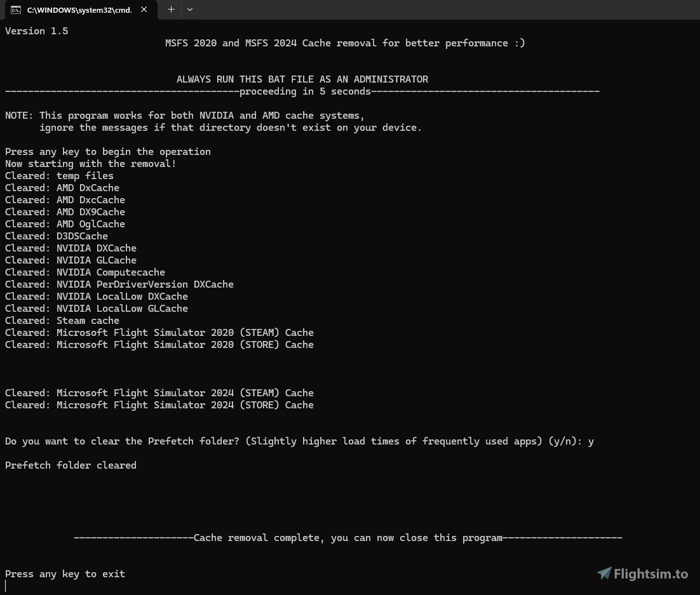Click the paper plane glyph beside Flightsim.to
Screen dimensions: 700x595
coord(605,573)
